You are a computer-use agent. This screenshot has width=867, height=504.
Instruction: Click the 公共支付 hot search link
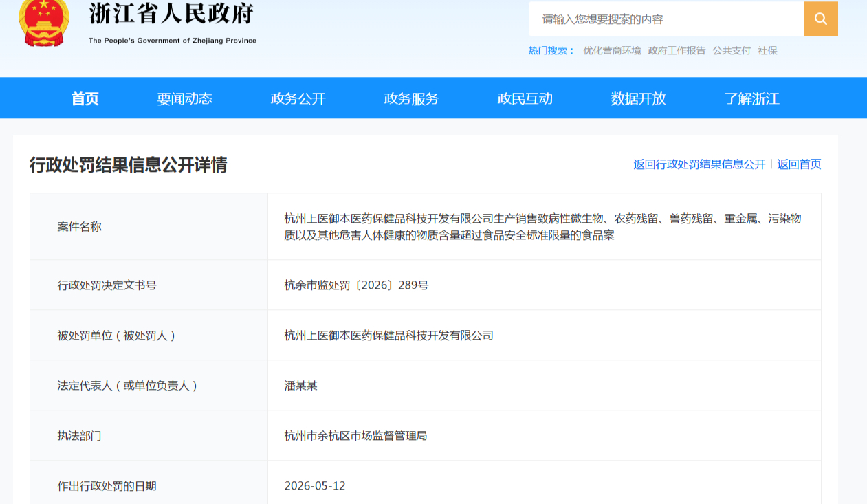(x=732, y=50)
